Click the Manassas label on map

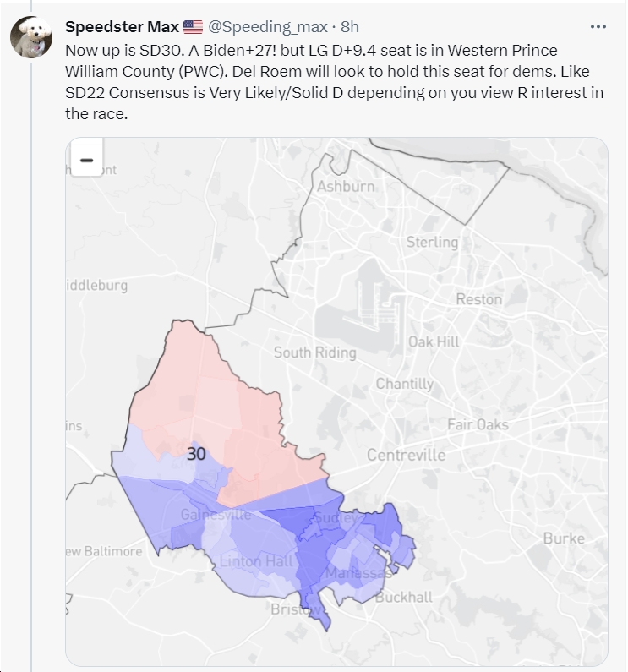pos(358,572)
